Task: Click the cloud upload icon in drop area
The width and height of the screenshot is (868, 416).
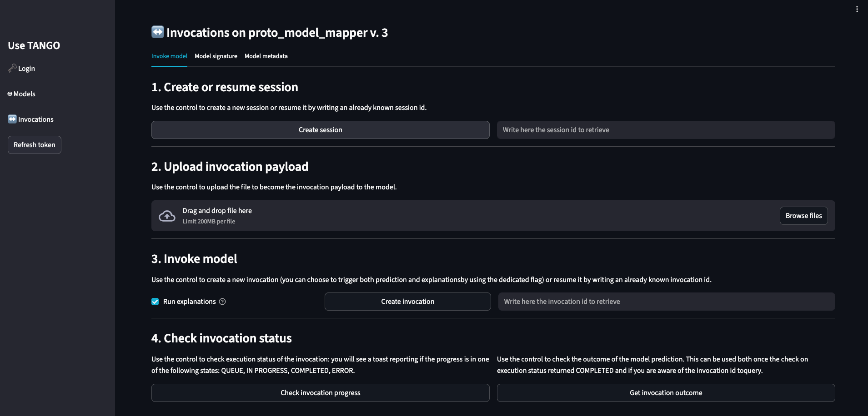Action: point(167,215)
